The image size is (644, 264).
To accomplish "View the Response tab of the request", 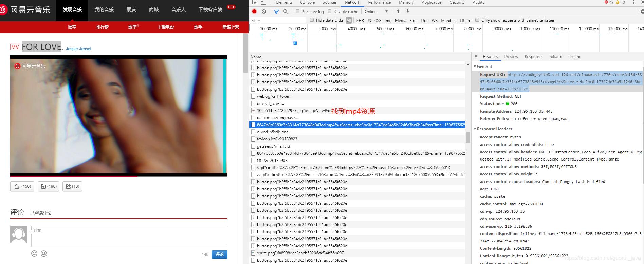I will point(533,57).
